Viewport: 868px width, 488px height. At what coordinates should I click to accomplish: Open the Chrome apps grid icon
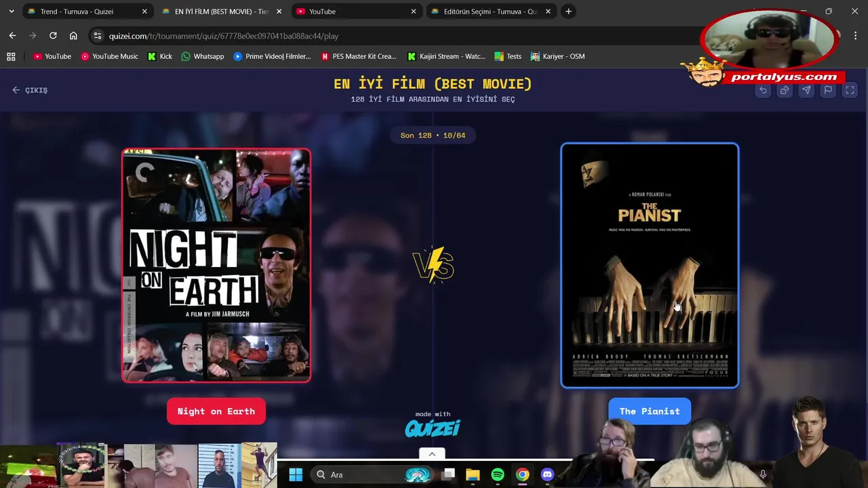[11, 56]
